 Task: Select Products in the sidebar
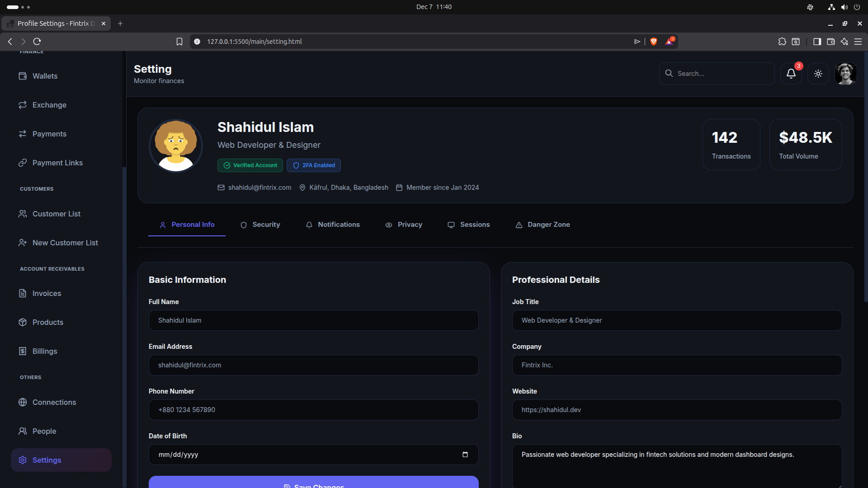[48, 322]
